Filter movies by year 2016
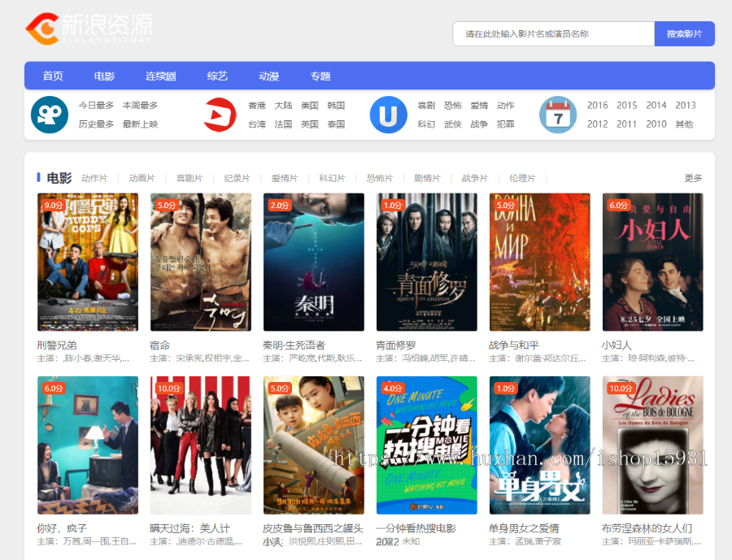Viewport: 732px width, 560px height. pos(597,106)
